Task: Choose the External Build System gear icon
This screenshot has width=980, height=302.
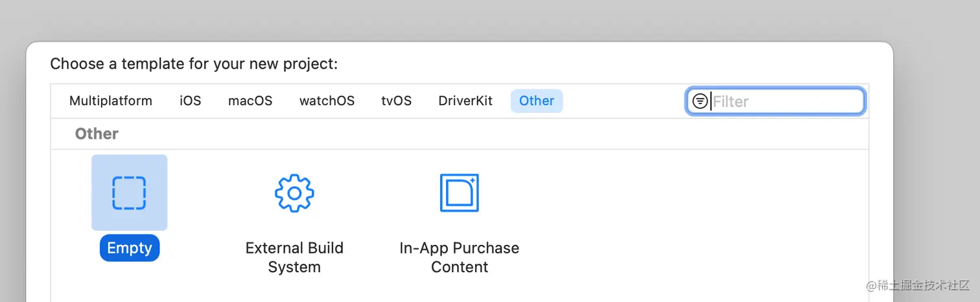Action: [x=294, y=192]
